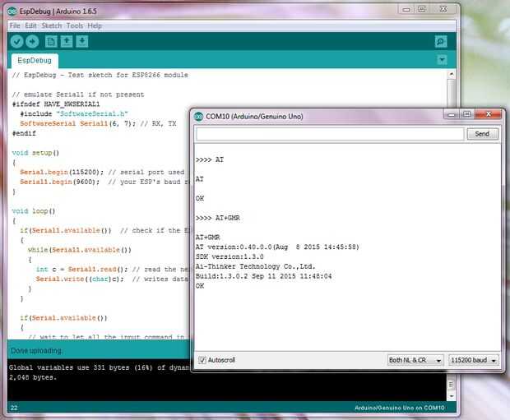Open the 115200 baud rate dropdown
This screenshot has height=420, width=510.
coord(474,360)
